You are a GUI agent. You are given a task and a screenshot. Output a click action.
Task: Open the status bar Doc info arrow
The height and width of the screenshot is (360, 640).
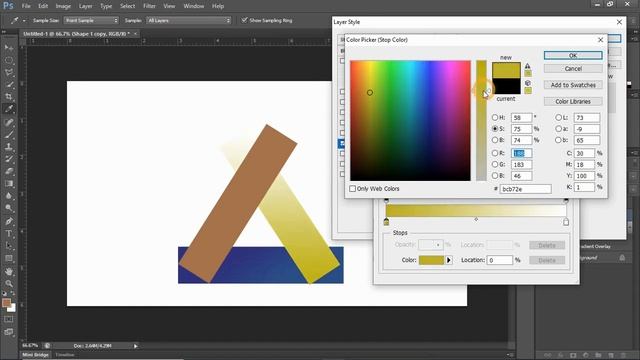click(136, 346)
